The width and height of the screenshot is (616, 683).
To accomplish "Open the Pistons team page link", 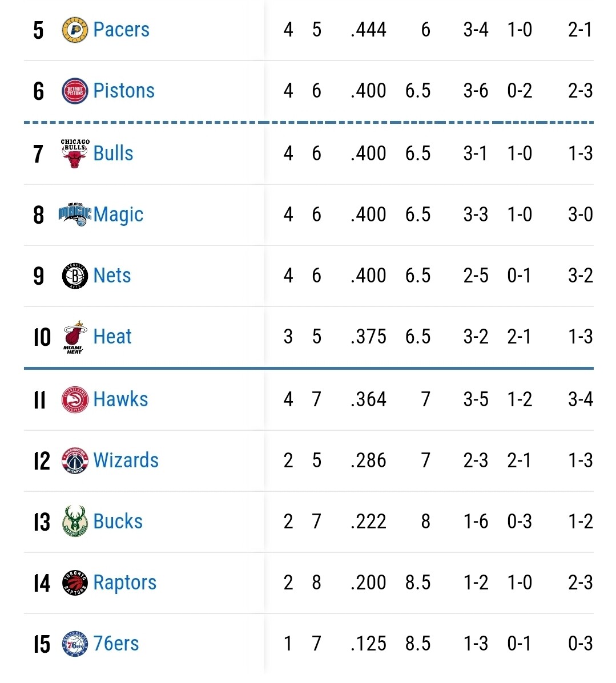I will [x=124, y=91].
